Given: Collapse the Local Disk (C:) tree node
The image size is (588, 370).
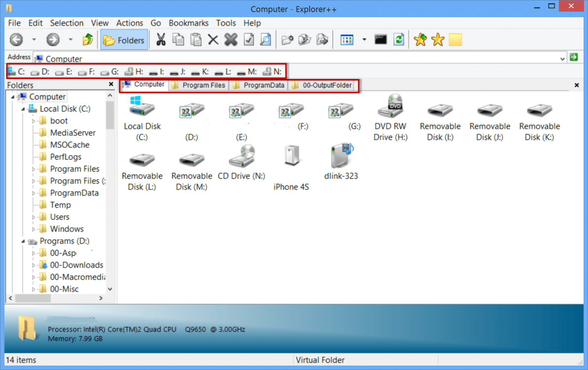Looking at the screenshot, I should click(22, 109).
